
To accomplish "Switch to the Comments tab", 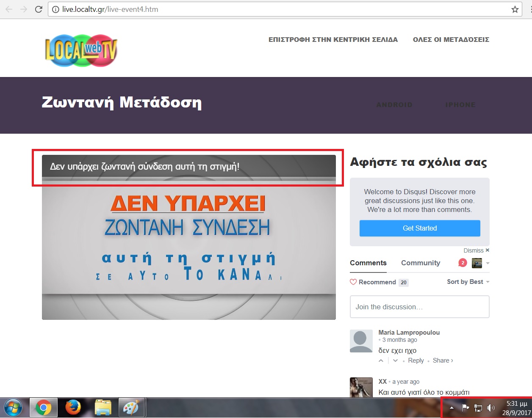I will point(368,263).
